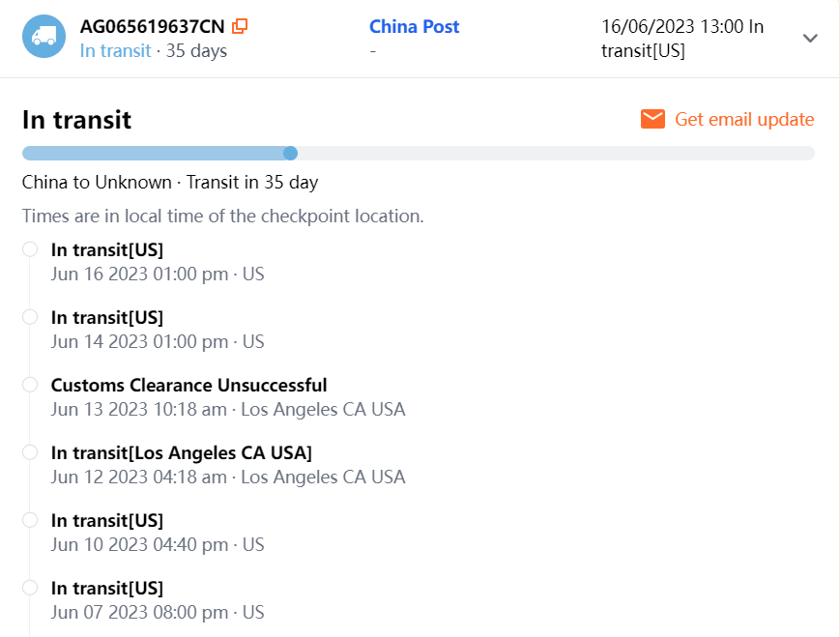Click the tracking number AG065619637CN text
The height and width of the screenshot is (637, 840).
pyautogui.click(x=153, y=26)
